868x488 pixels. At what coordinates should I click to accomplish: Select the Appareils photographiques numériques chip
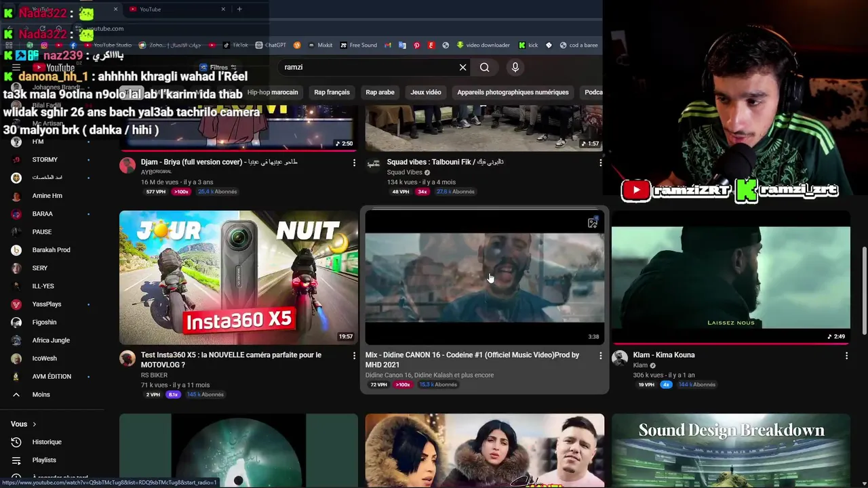pos(513,92)
